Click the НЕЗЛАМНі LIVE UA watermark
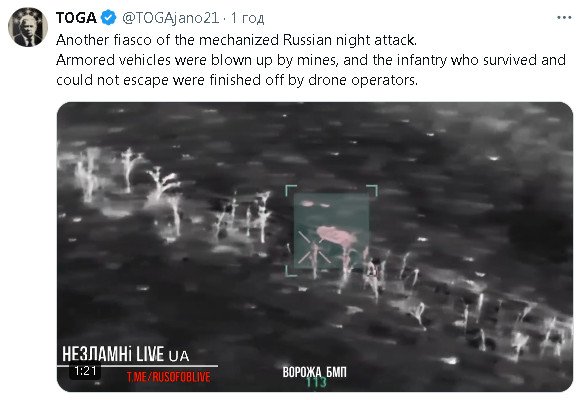588x400 pixels. tap(125, 354)
